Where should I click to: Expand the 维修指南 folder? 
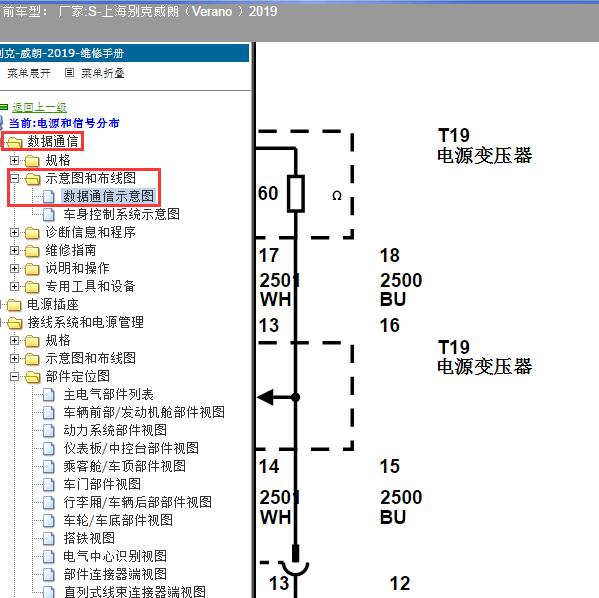(15, 250)
